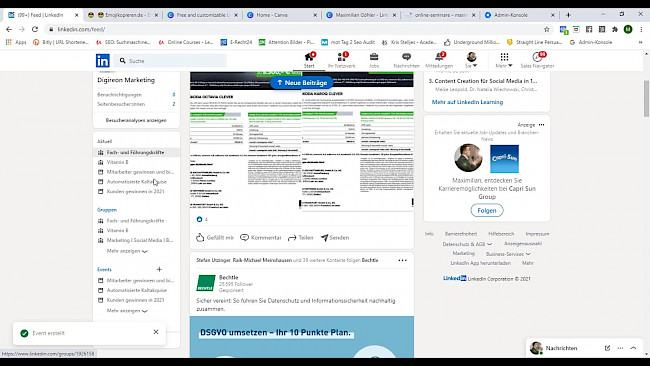Open the Impressum footer link
The image size is (650, 366).
(537, 234)
